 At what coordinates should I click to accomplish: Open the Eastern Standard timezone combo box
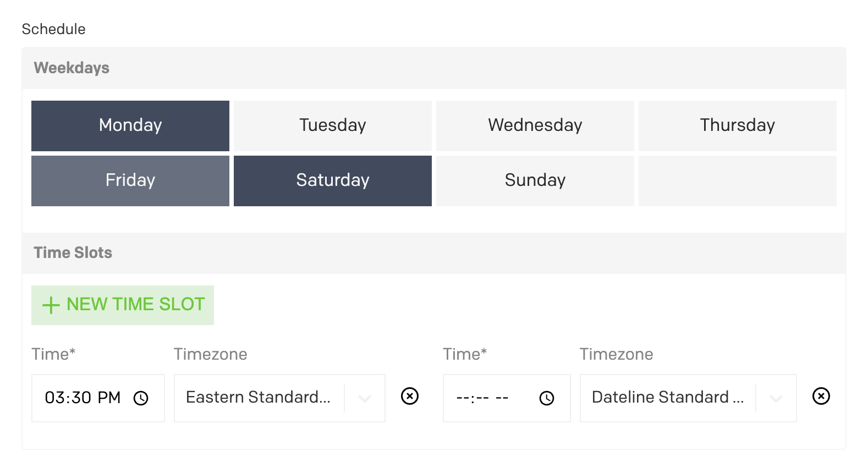tap(259, 398)
